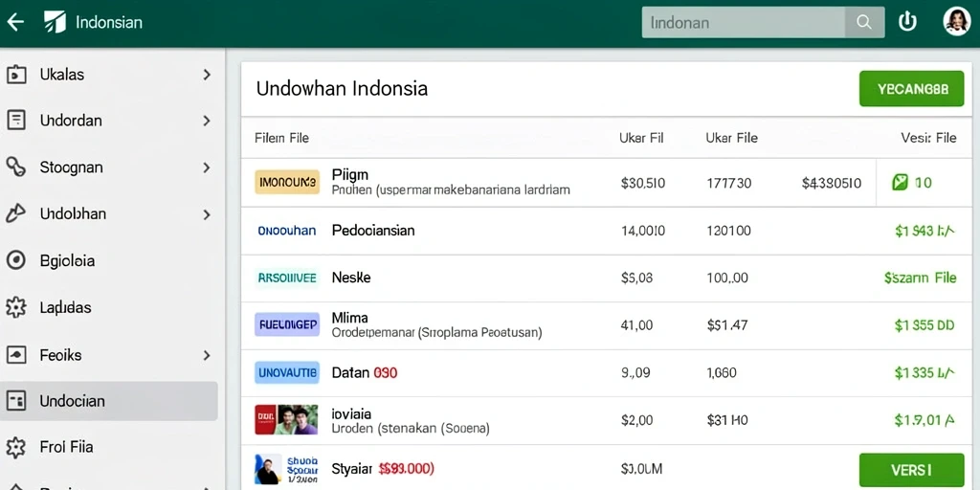The height and width of the screenshot is (490, 980).
Task: Expand the Feoiks menu chevron
Action: pyautogui.click(x=207, y=356)
